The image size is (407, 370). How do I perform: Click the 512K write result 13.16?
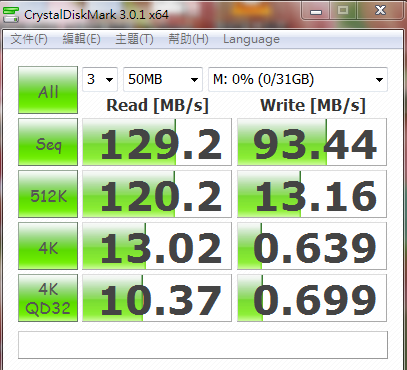[312, 194]
